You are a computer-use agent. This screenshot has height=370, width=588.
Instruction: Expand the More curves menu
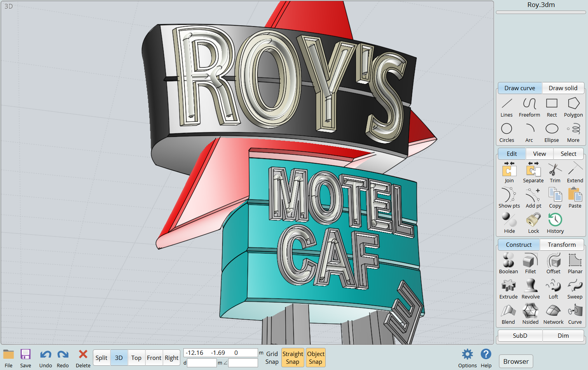(x=573, y=133)
